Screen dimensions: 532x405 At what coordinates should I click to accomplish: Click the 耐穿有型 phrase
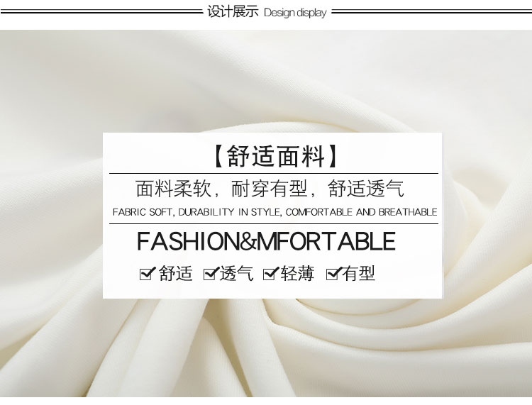(270, 189)
